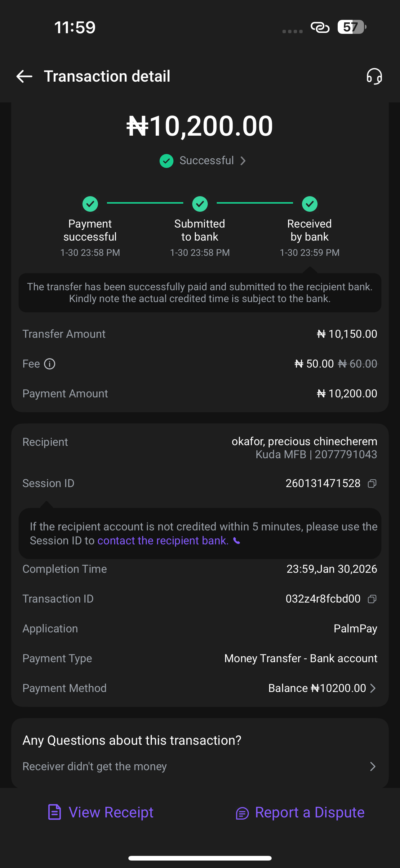The height and width of the screenshot is (868, 400).
Task: Open "Receiver didn't get the money" chevron
Action: 373,766
